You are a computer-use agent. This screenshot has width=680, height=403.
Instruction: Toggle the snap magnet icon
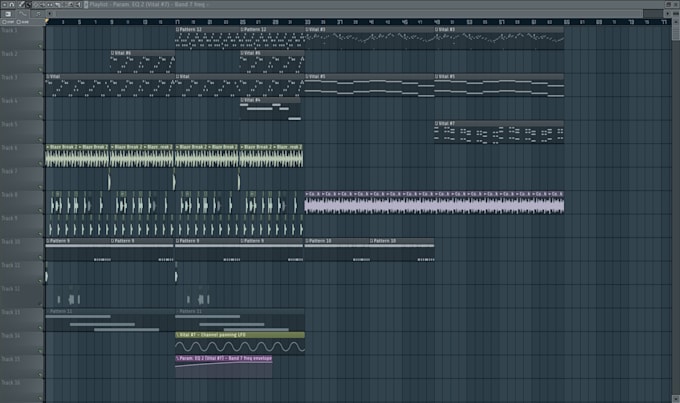coord(12,5)
